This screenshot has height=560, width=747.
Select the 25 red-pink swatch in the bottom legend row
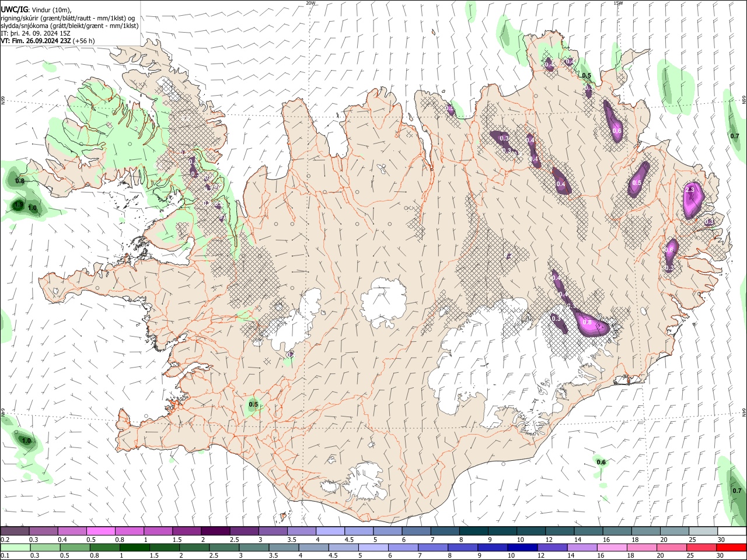coord(701,547)
